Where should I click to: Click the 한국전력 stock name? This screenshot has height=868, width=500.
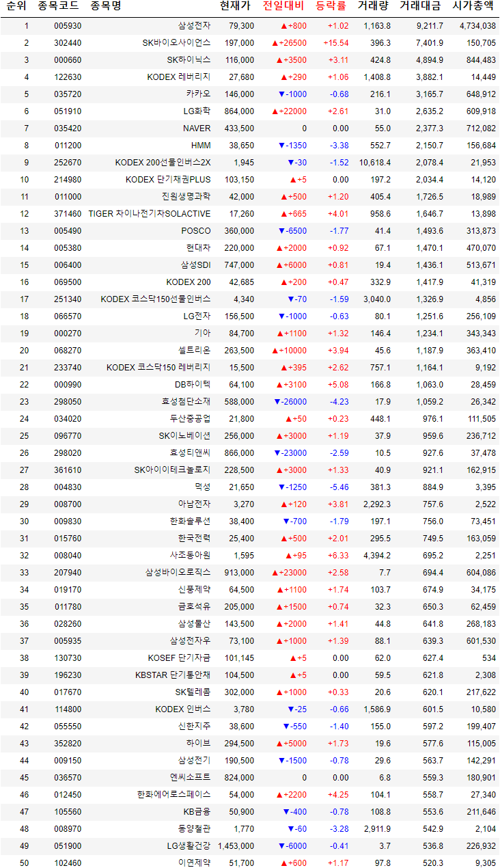pos(195,539)
